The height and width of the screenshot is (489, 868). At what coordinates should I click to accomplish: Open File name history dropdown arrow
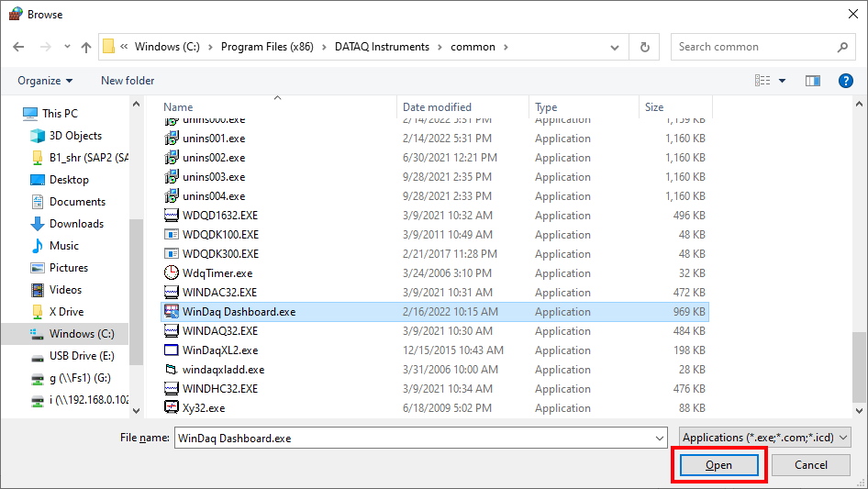coord(660,438)
